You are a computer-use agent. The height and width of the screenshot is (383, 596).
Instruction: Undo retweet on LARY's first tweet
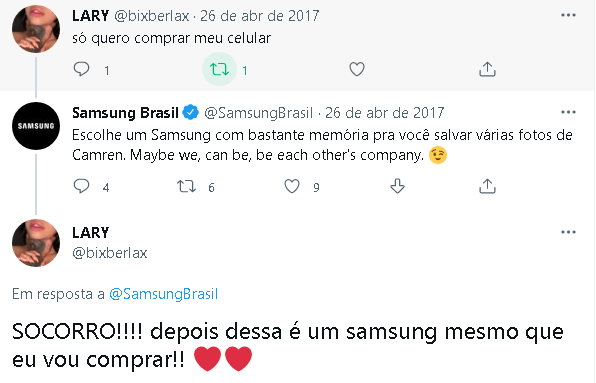(x=219, y=70)
